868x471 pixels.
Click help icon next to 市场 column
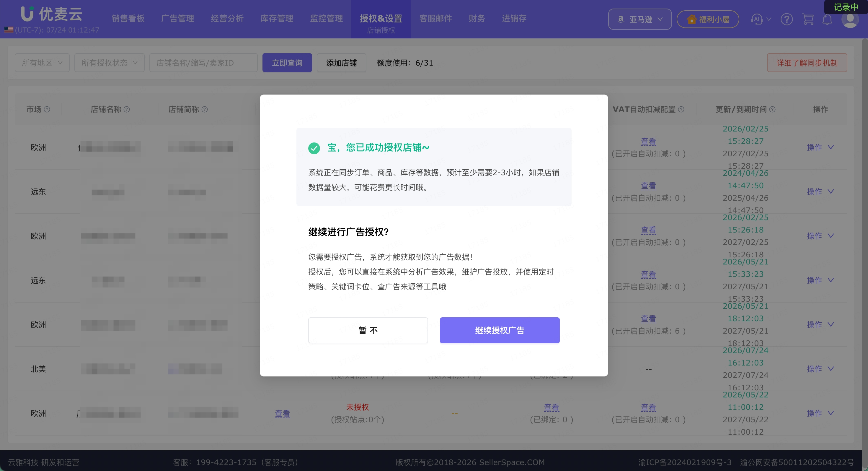(x=47, y=109)
